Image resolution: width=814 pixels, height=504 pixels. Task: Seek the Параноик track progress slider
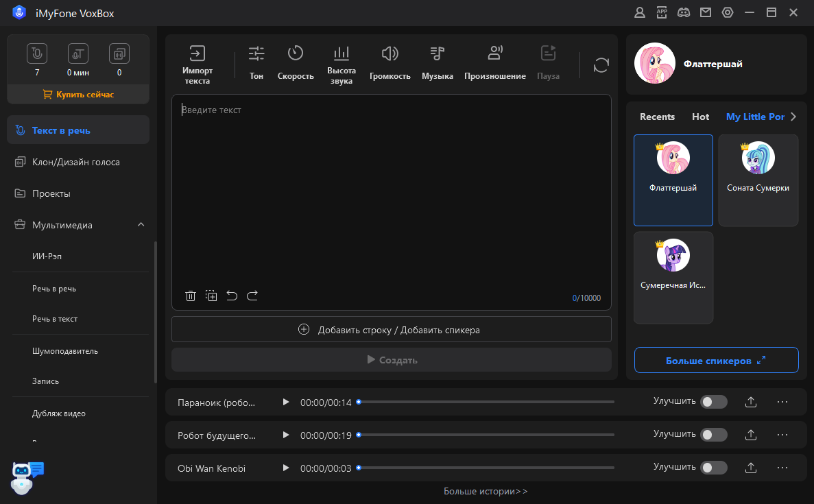pyautogui.click(x=486, y=402)
